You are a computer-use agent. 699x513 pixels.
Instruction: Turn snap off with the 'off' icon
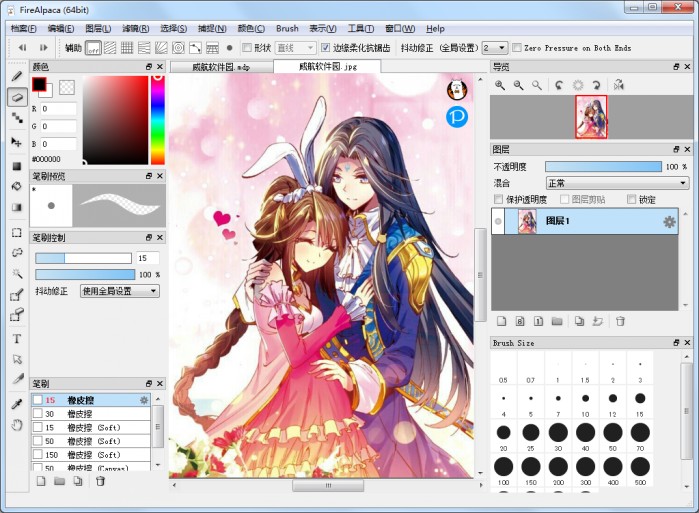coord(93,48)
